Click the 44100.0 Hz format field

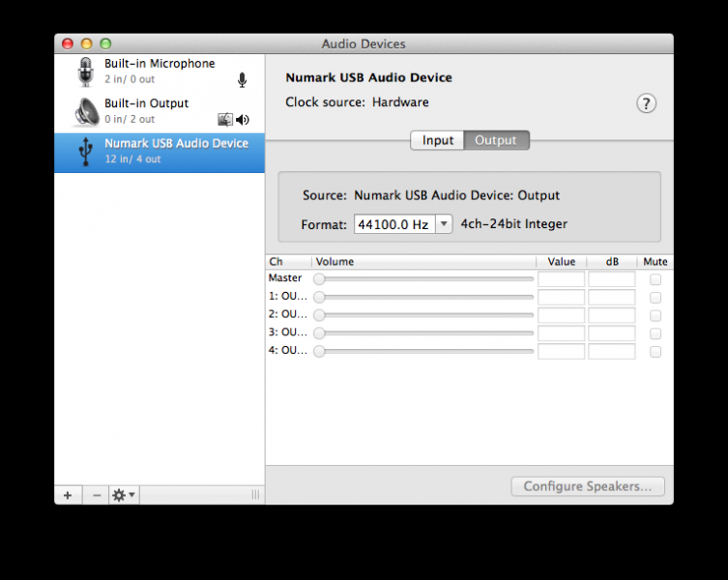(394, 224)
